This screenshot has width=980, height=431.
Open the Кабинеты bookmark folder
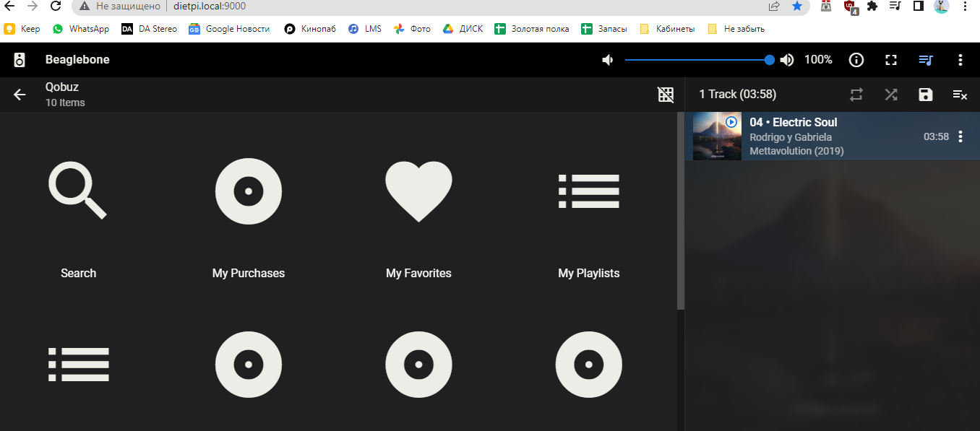pyautogui.click(x=667, y=29)
